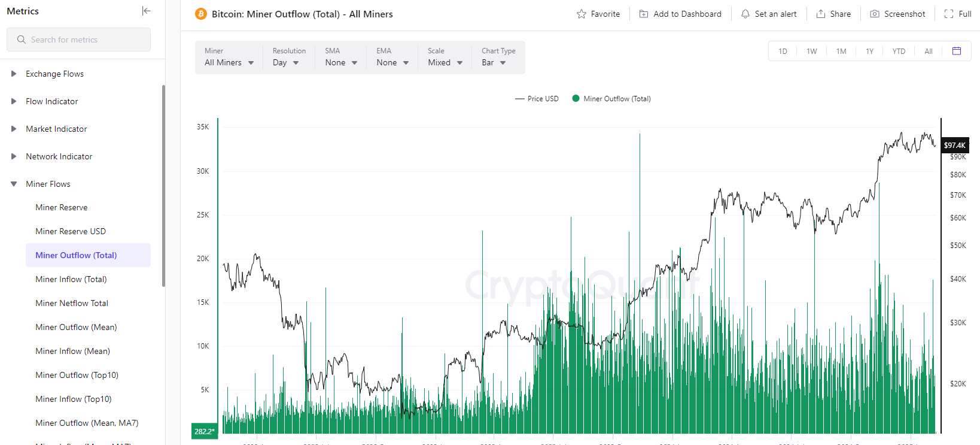
Task: Click Add to Dashboard button
Action: tap(680, 14)
